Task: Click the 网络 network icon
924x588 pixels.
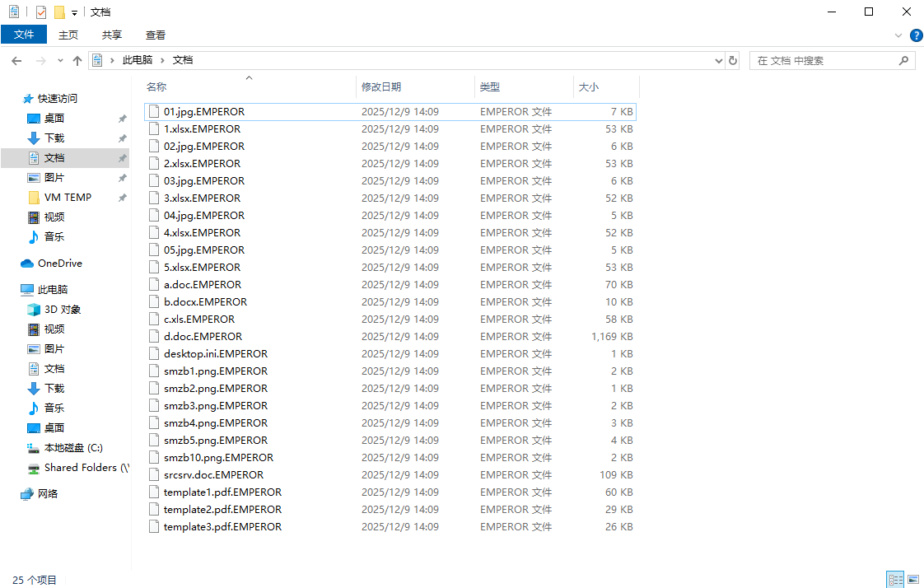Action: [x=27, y=494]
